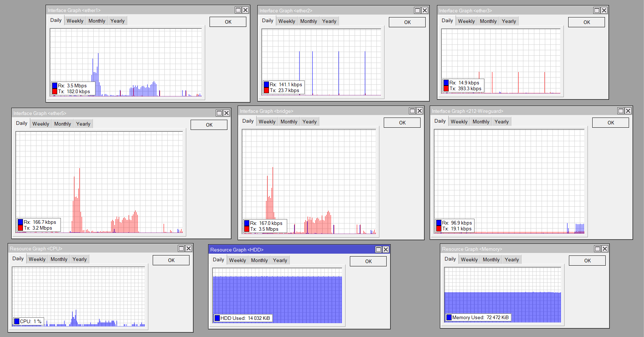Click red Tx swatch in ether5 legend
Viewport: 644px width, 337px height.
tap(20, 228)
